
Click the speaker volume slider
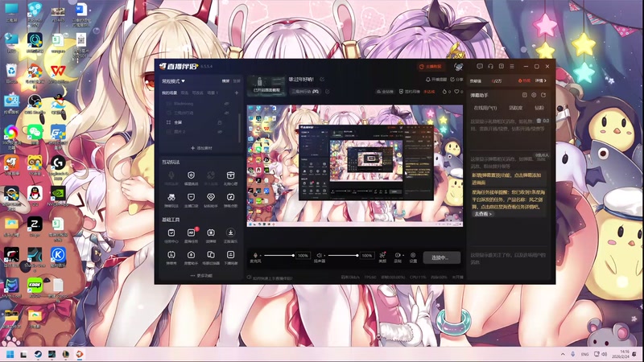tap(343, 255)
